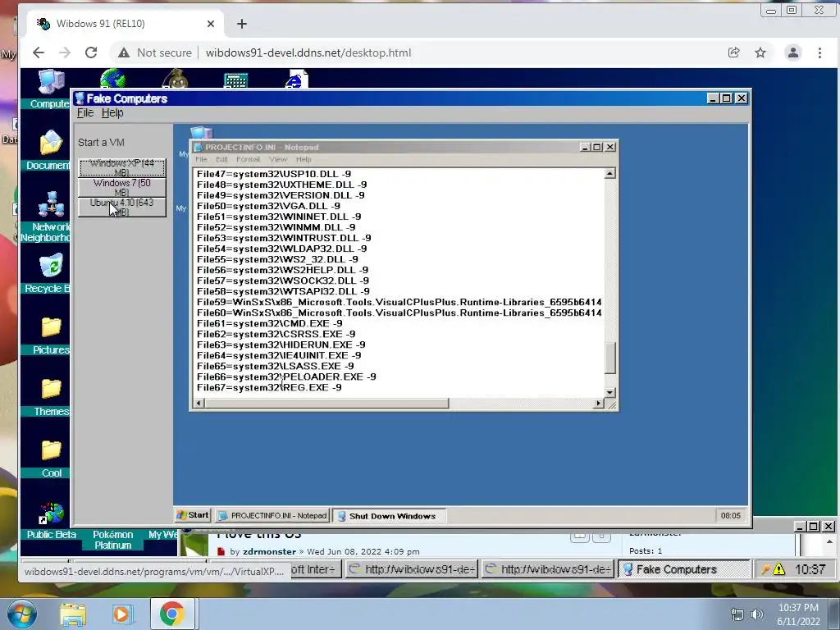
Task: Open the Network Neighborhood icon
Action: point(51,204)
